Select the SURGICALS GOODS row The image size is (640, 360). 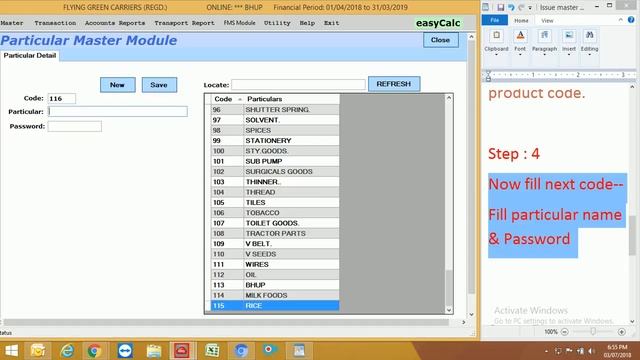pos(275,171)
